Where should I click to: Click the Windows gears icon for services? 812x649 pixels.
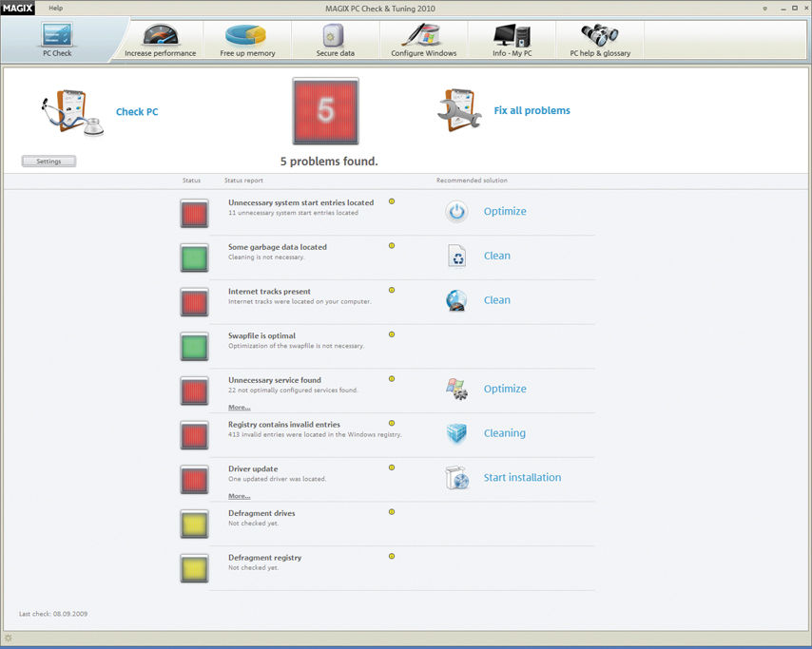click(x=456, y=389)
